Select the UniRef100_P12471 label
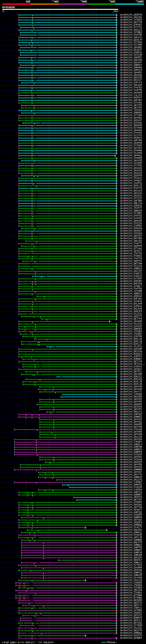Screen dimensions: 146x644 131,346
